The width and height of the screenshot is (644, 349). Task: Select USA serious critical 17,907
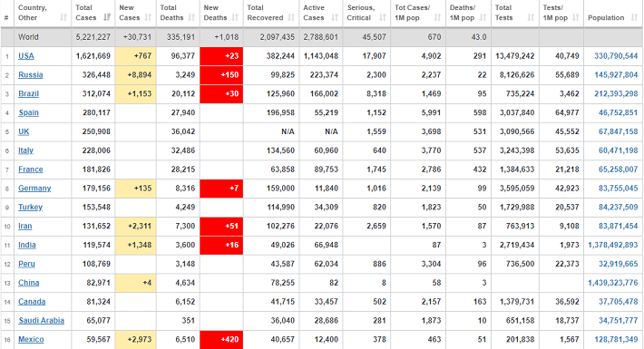point(374,56)
